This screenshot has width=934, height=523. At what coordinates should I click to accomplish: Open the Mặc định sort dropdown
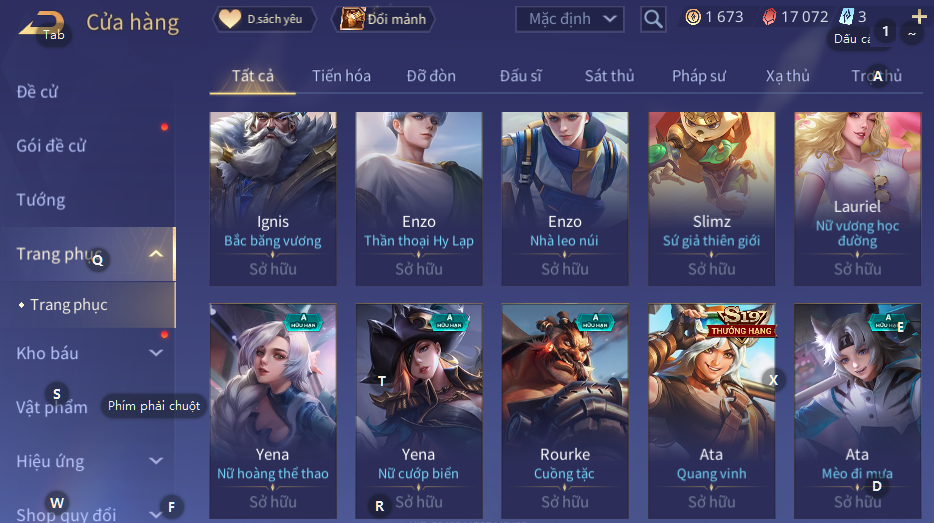click(x=569, y=19)
